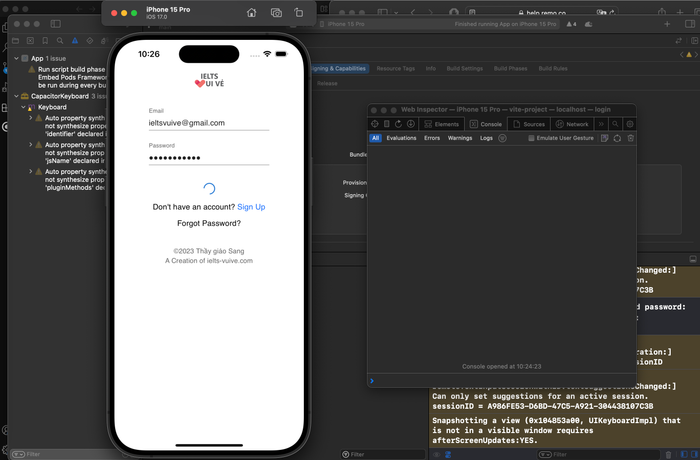
Task: Filter console by Evaluations
Action: point(401,138)
